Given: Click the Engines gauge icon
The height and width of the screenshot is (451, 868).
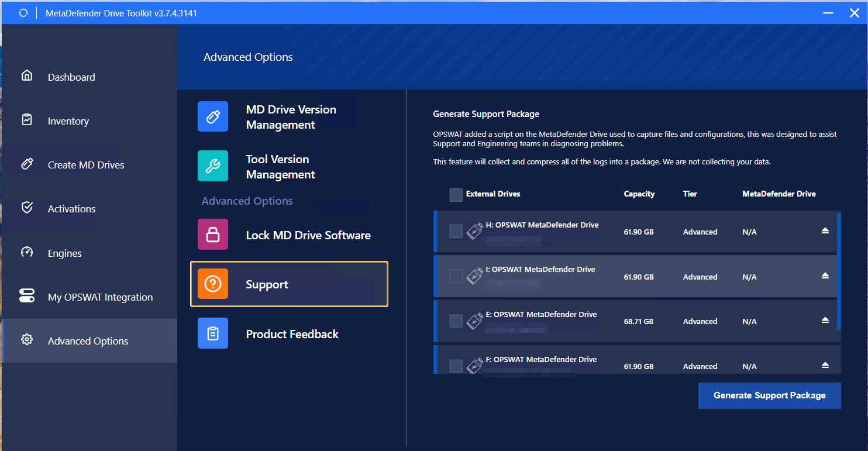Looking at the screenshot, I should tap(26, 252).
